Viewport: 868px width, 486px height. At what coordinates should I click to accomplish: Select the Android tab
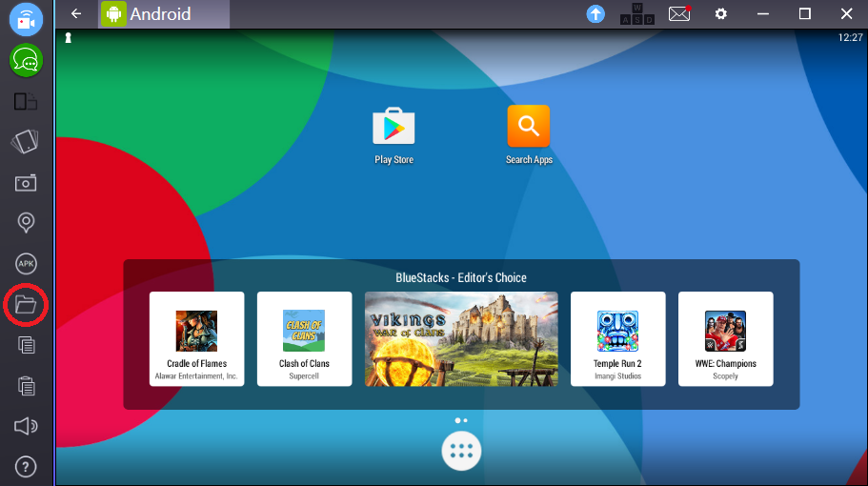pyautogui.click(x=162, y=14)
